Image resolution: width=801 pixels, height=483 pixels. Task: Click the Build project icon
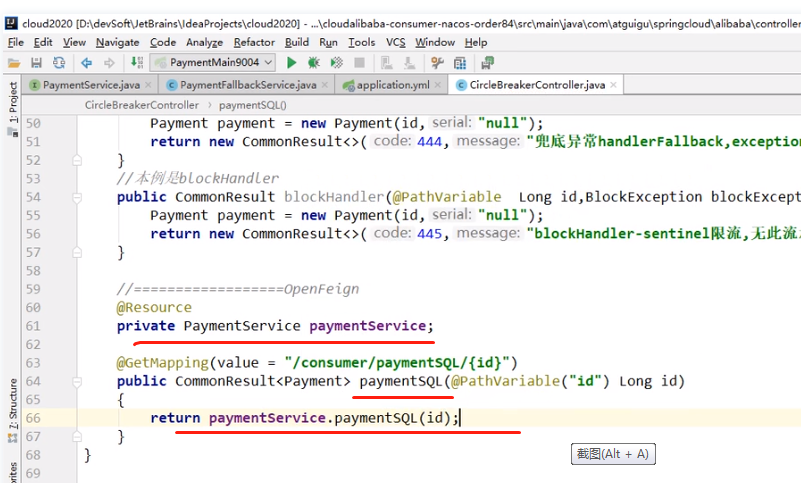point(136,62)
